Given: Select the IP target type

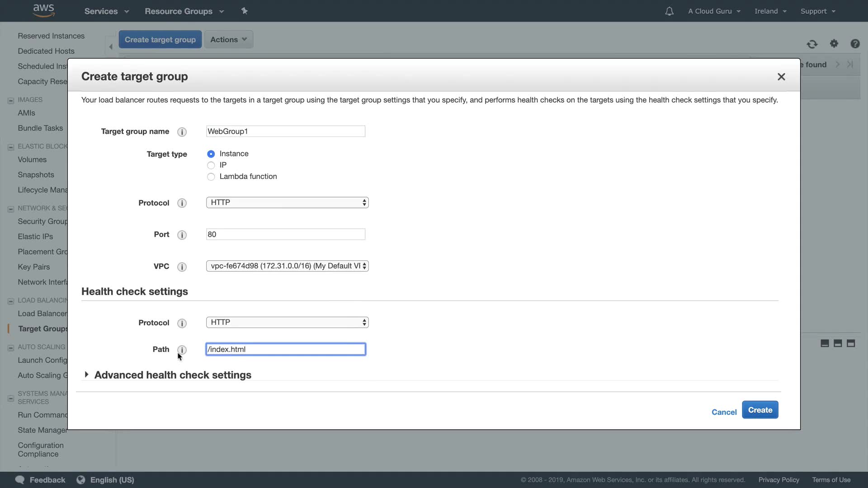Looking at the screenshot, I should pyautogui.click(x=211, y=165).
